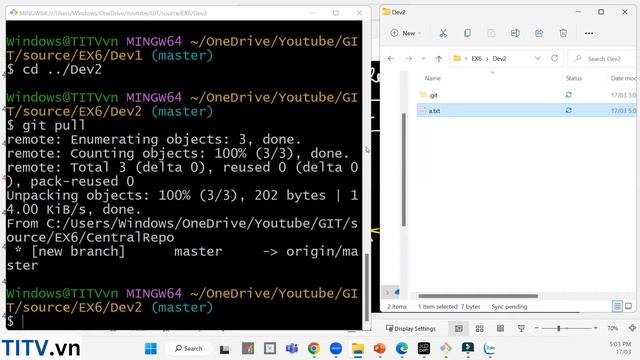Click sync status icon of a.txt
Screen dimensions: 640x360
coord(568,110)
